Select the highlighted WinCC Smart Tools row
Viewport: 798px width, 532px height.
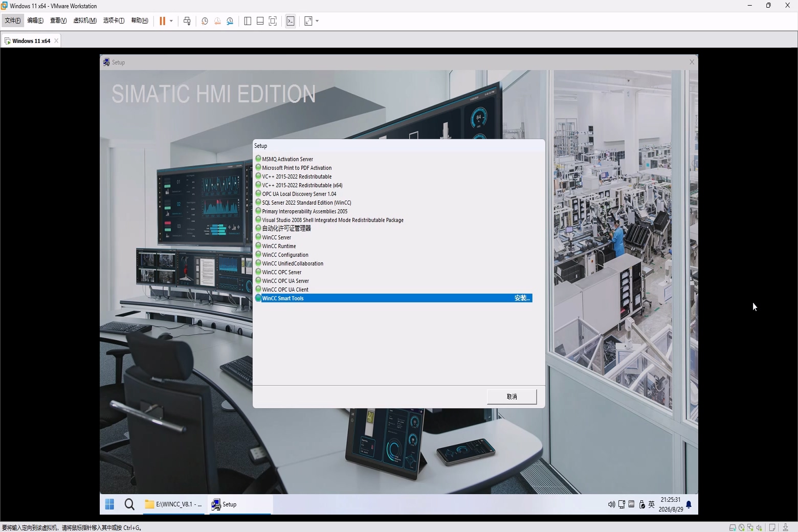click(x=393, y=298)
